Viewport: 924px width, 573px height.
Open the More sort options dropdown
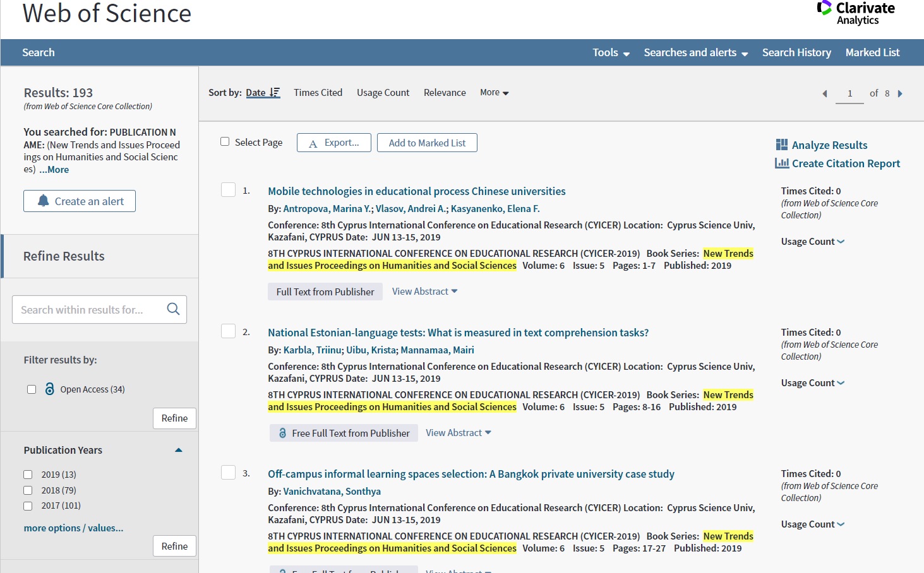click(494, 92)
